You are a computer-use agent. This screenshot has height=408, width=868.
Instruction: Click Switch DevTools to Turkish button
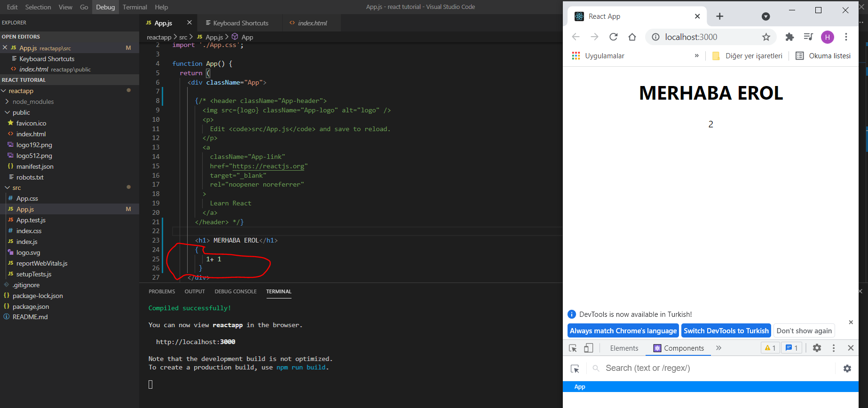click(x=726, y=331)
